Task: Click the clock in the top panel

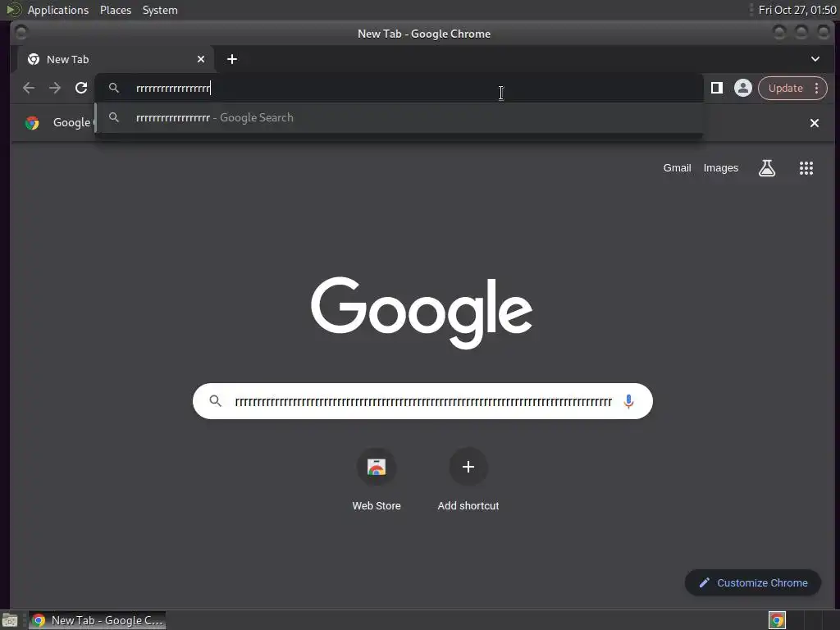Action: pyautogui.click(x=797, y=10)
